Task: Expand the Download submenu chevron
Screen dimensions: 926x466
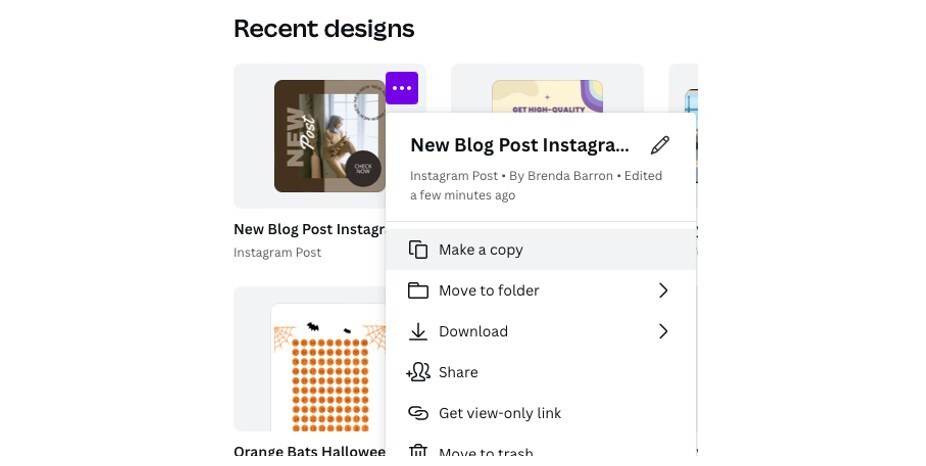Action: point(663,332)
